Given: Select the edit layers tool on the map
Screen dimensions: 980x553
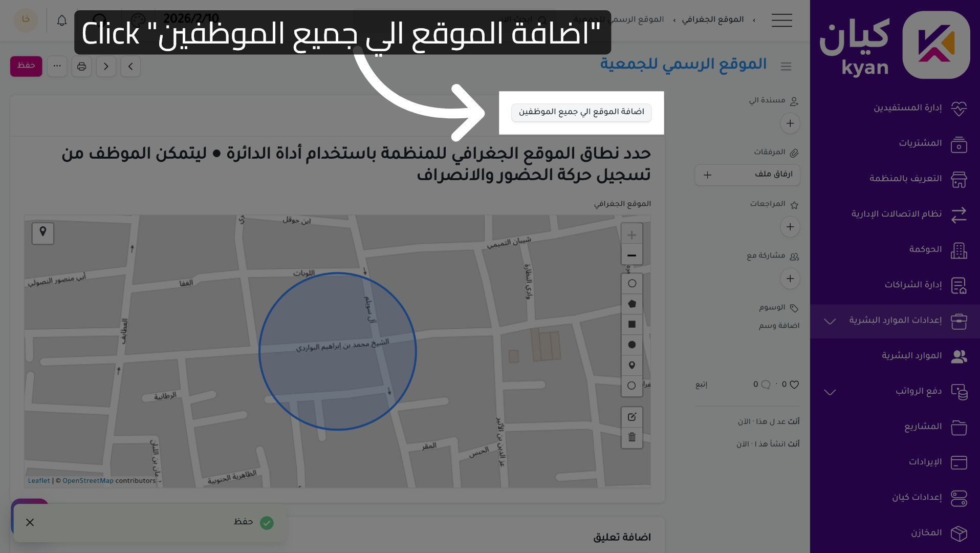Looking at the screenshot, I should tap(631, 417).
